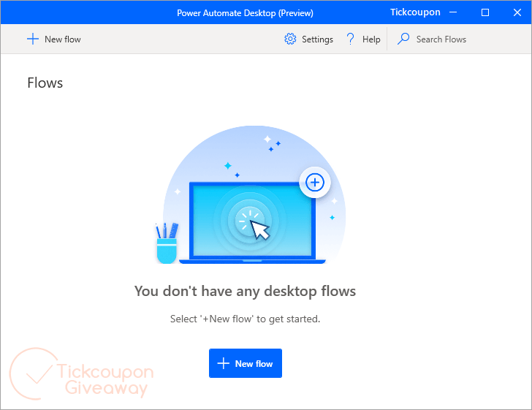Click the Flows heading text
532x410 pixels.
click(x=45, y=83)
